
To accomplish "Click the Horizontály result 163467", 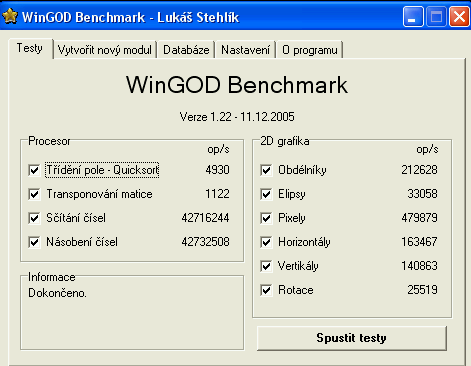I will (419, 242).
